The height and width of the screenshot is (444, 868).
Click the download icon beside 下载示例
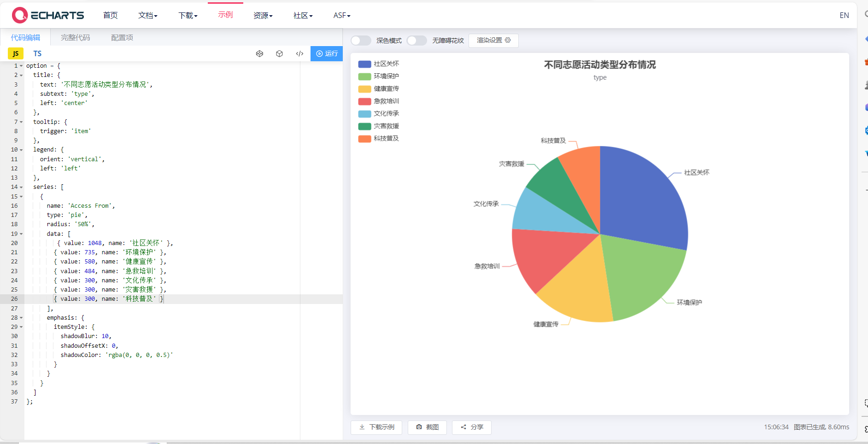(x=362, y=427)
